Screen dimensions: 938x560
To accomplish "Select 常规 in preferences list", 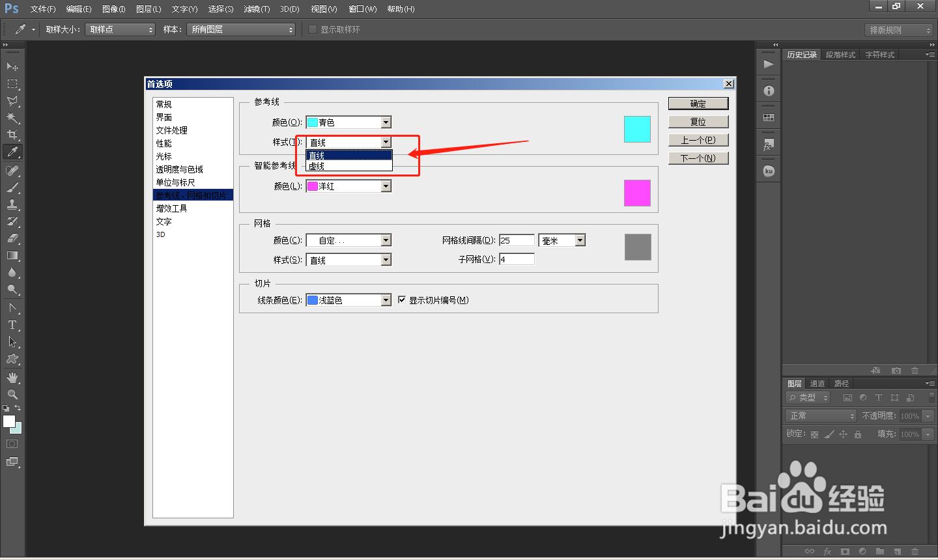I will point(193,104).
